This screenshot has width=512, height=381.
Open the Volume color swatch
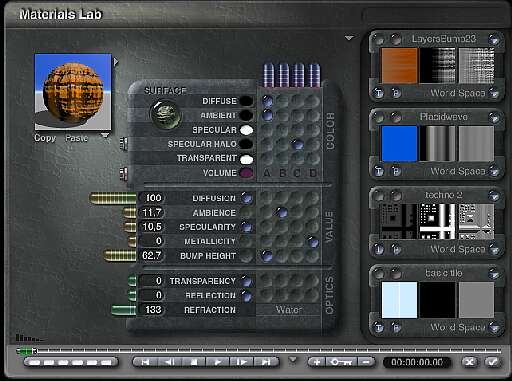tap(246, 173)
